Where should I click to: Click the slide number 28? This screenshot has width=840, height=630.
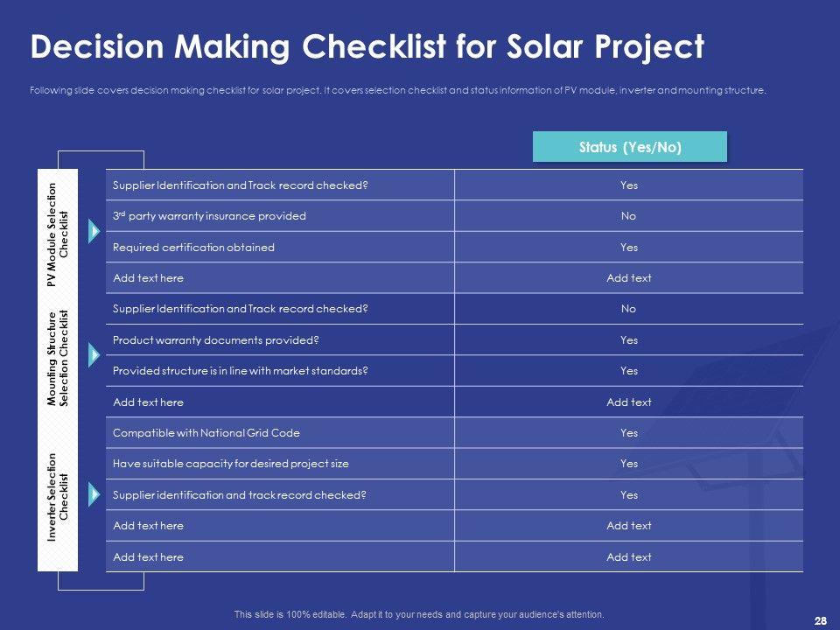point(820,620)
